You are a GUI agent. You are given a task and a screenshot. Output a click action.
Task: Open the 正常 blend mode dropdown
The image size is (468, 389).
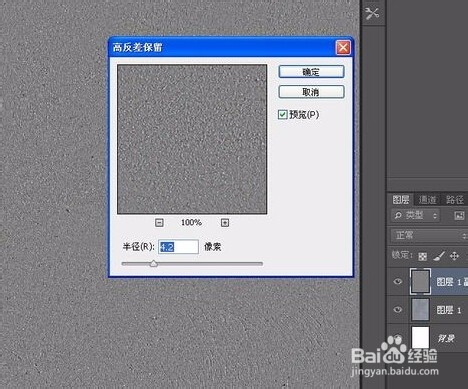430,235
